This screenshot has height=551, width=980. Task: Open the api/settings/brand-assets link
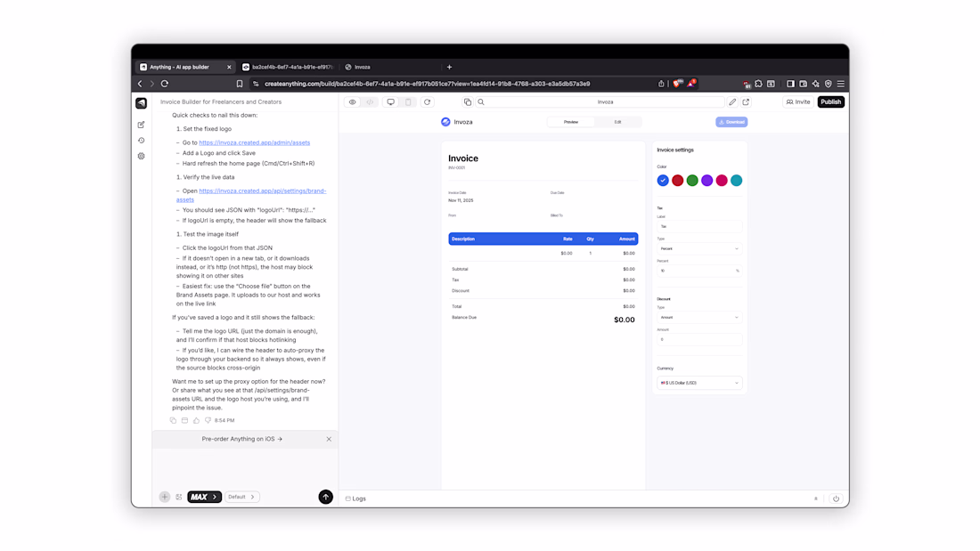(x=250, y=195)
